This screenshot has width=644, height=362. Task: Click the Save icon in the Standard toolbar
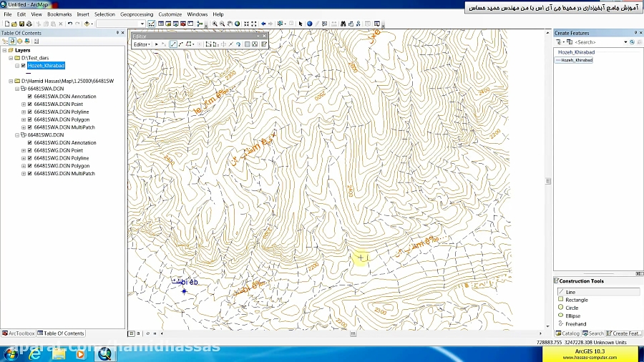(x=20, y=24)
